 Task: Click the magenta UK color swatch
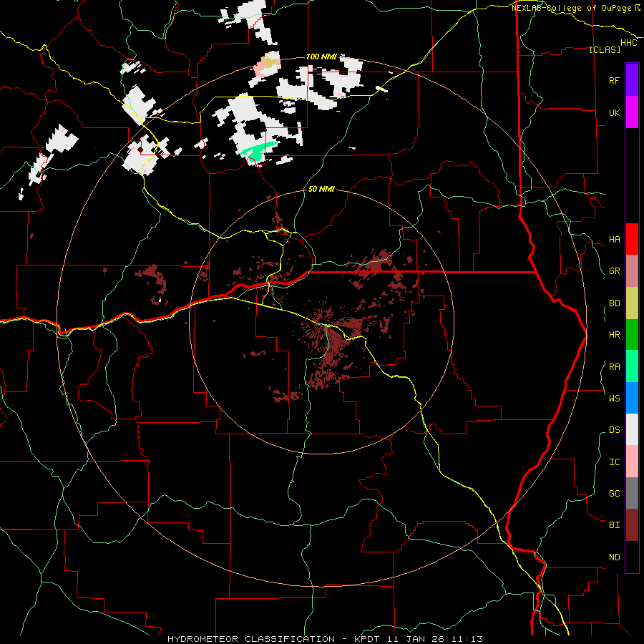pyautogui.click(x=632, y=112)
